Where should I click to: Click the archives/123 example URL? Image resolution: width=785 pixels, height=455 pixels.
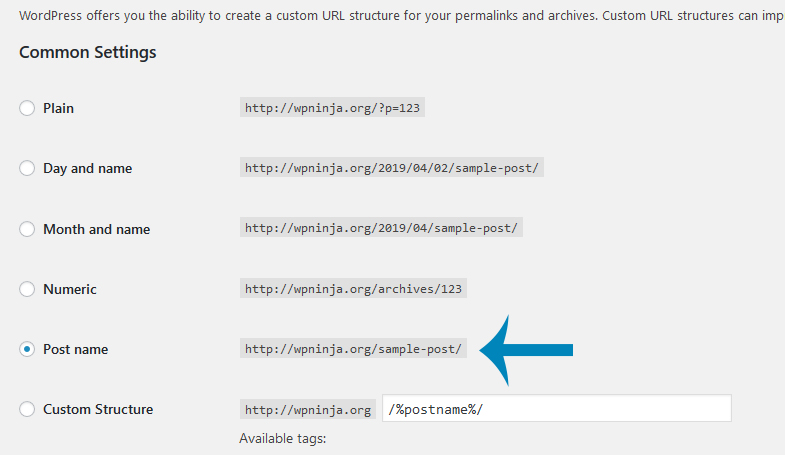353,288
